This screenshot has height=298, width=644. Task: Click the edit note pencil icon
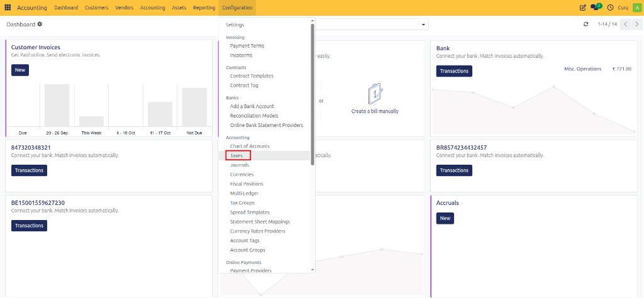click(x=582, y=8)
